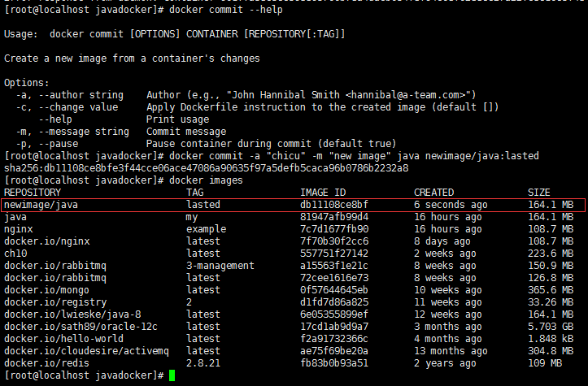Click 'docker.io/cloudesire/activemq' repository name
The height and width of the screenshot is (386, 588).
86,351
